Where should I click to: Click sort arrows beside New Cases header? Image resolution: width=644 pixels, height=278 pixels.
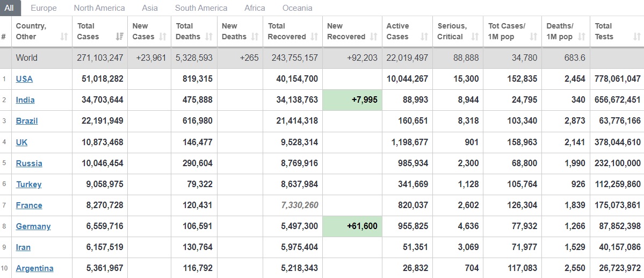point(163,37)
